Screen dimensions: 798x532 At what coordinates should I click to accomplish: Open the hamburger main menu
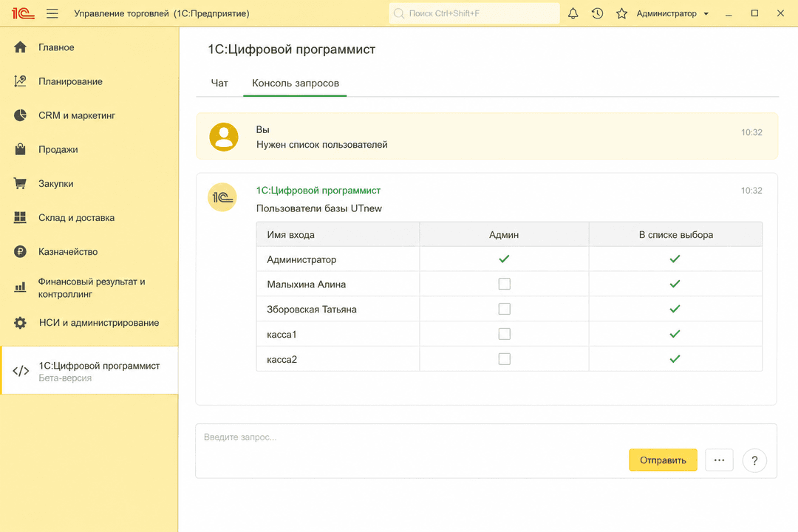point(52,14)
